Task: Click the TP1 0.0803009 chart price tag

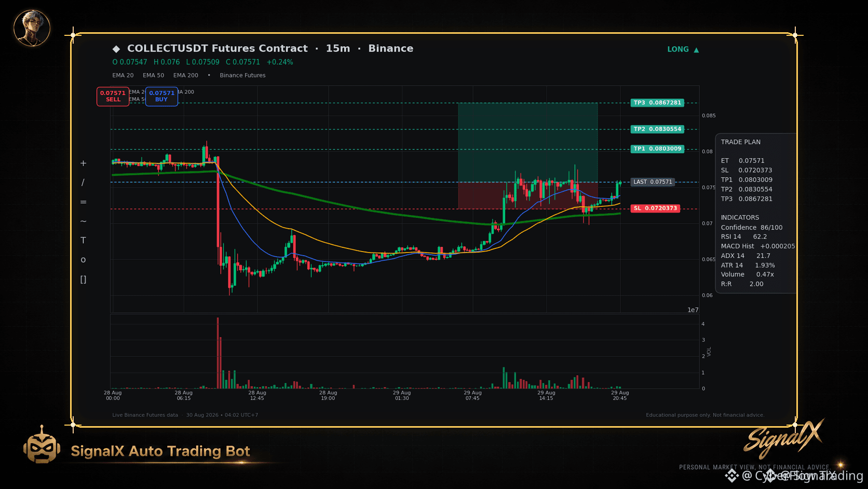Action: pos(657,149)
